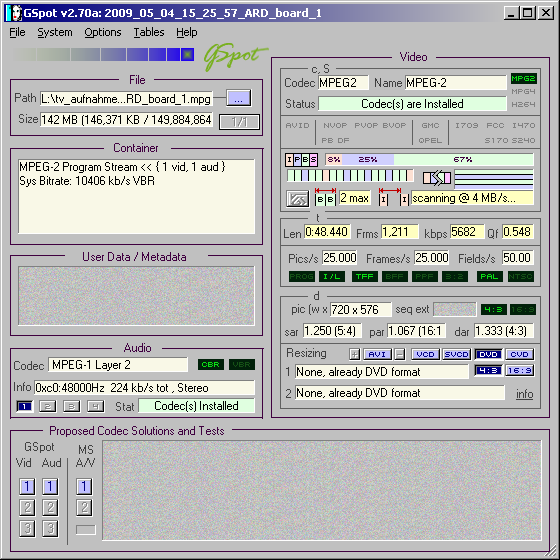Viewport: 560px width, 560px height.
Task: Click the AVID indicator label
Action: coord(297,125)
